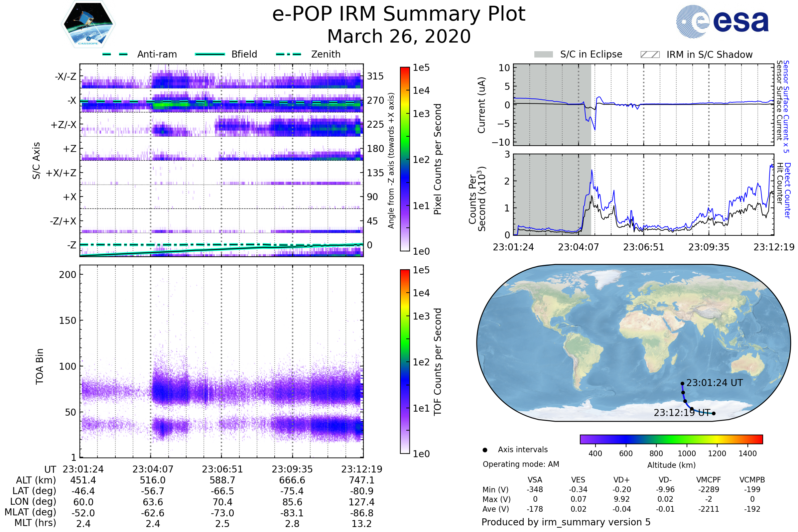Click the Pixel Counts per Second colorbar
Image resolution: width=798 pixels, height=532 pixels.
(x=405, y=159)
